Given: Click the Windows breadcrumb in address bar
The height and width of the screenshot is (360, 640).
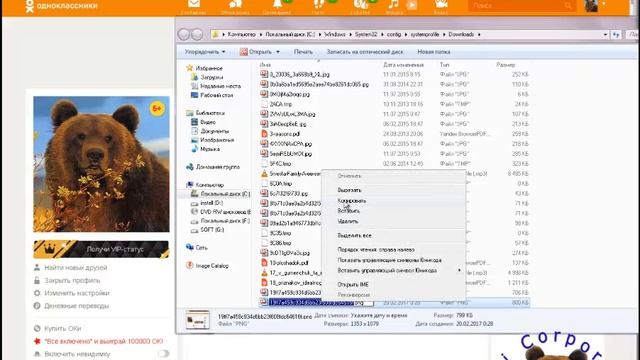Looking at the screenshot, I should click(x=335, y=35).
